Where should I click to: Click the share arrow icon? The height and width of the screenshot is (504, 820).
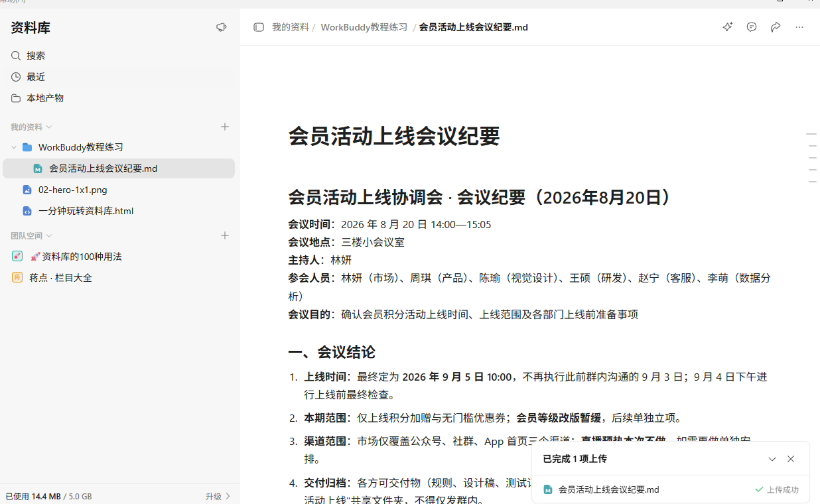[x=776, y=27]
